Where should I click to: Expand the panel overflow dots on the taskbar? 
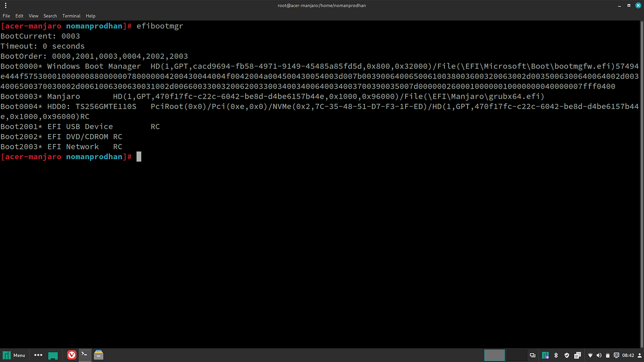38,354
